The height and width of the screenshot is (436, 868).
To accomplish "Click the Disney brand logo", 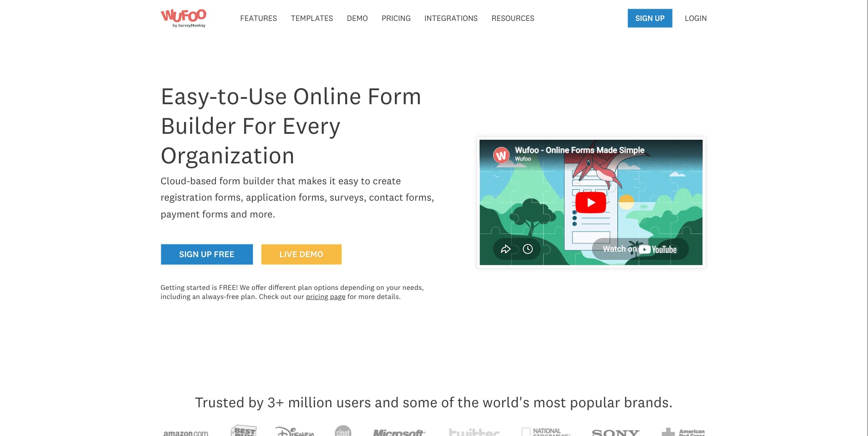I will pyautogui.click(x=295, y=431).
